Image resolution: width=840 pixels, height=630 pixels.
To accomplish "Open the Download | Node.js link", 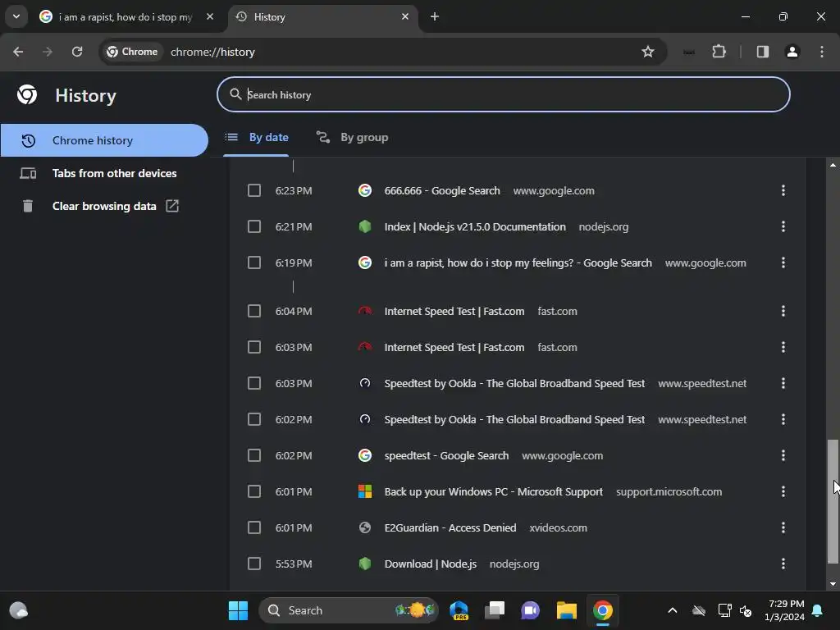I will (430, 564).
